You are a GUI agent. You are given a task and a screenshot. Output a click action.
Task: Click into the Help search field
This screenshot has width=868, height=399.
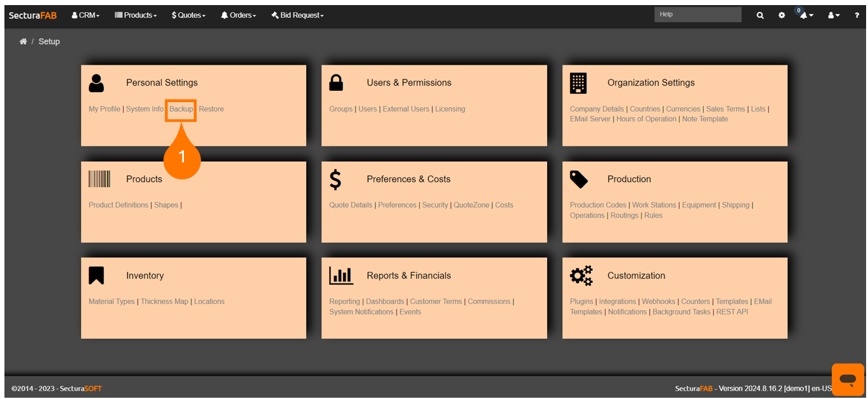tap(697, 15)
